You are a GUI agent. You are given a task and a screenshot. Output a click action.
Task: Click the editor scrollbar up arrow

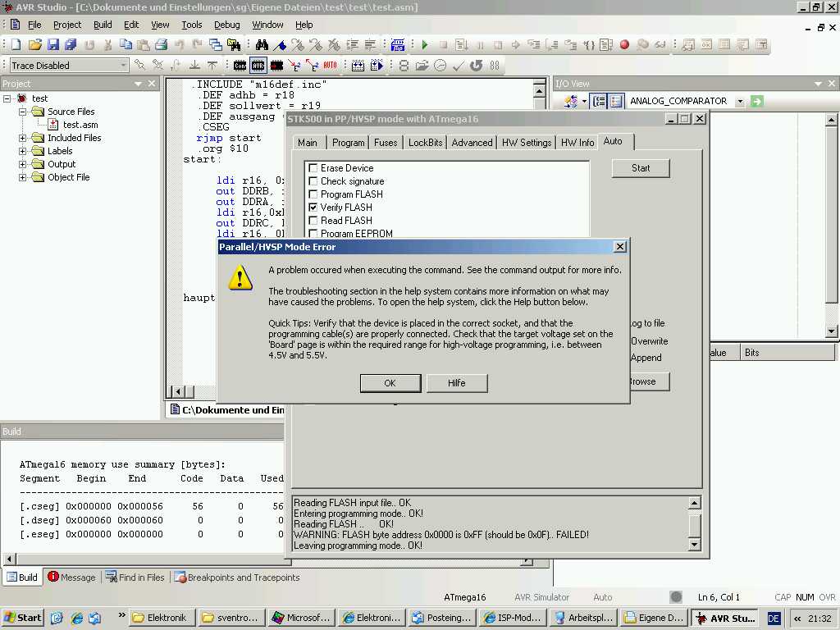(540, 91)
